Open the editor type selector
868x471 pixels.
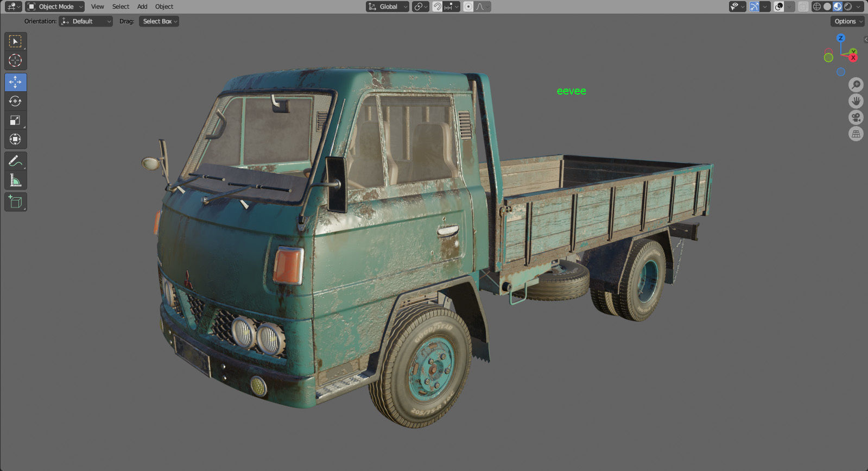tap(13, 7)
